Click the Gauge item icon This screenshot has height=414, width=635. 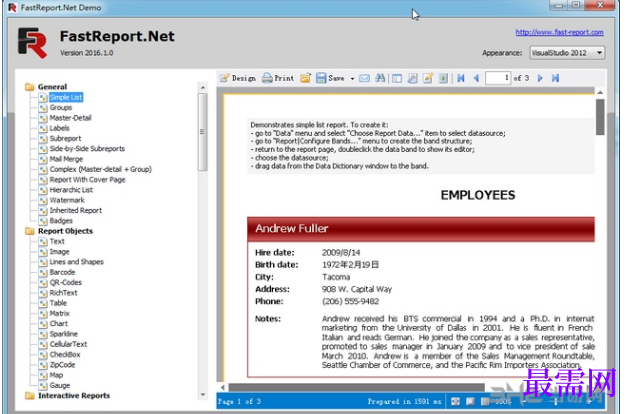click(x=43, y=385)
